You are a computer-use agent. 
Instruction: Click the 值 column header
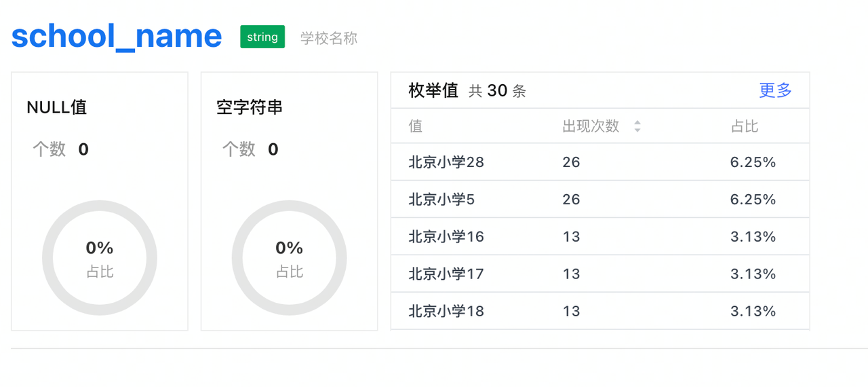415,126
